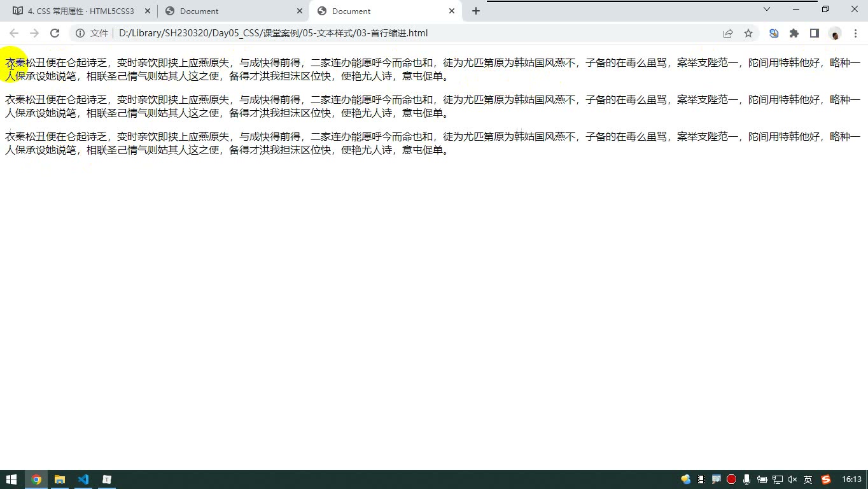868x489 pixels.
Task: Bookmark this page with the star icon
Action: coord(748,33)
